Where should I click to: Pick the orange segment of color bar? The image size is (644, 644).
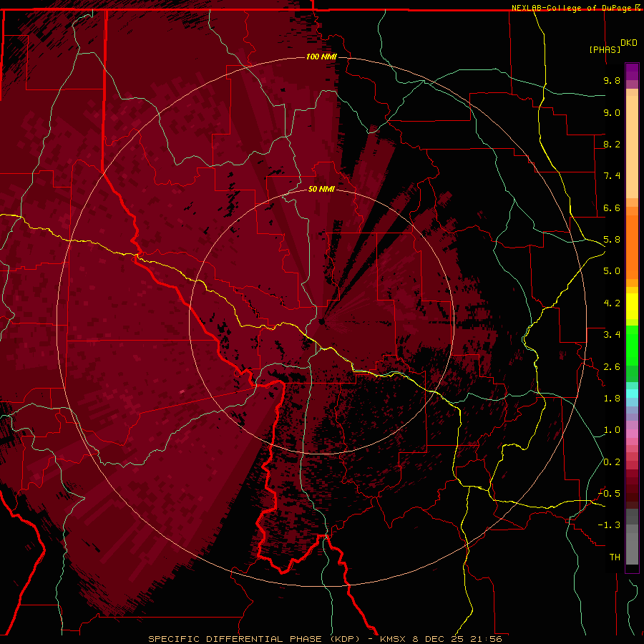pyautogui.click(x=632, y=246)
